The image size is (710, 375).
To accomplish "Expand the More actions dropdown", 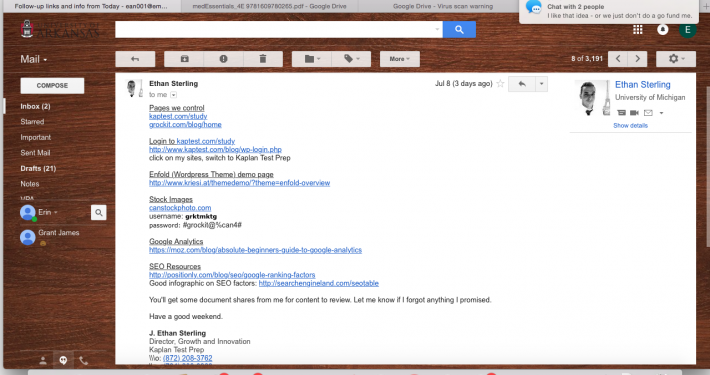I will point(399,59).
